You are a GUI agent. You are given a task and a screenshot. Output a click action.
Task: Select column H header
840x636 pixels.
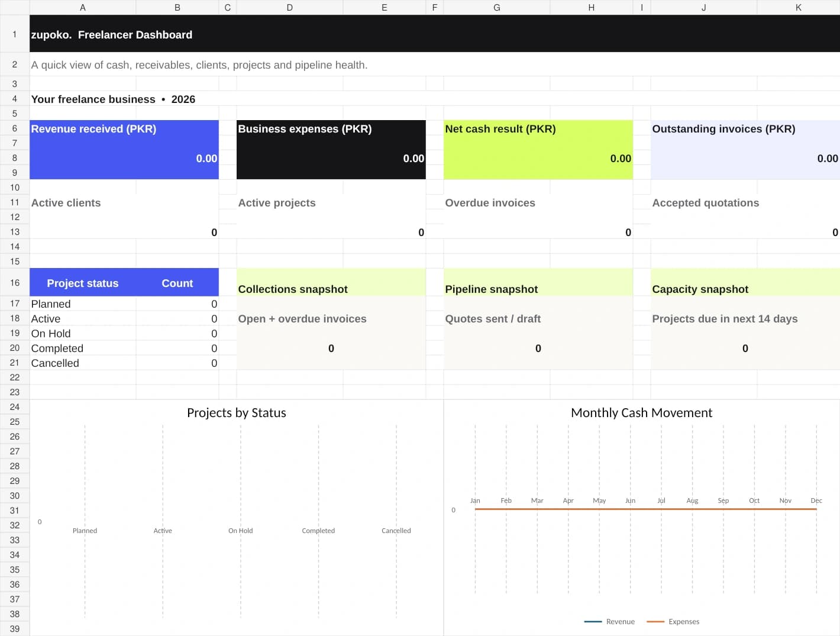point(592,8)
